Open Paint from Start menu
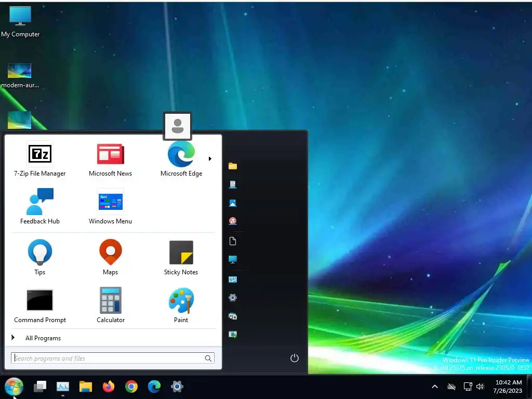 [x=181, y=305]
